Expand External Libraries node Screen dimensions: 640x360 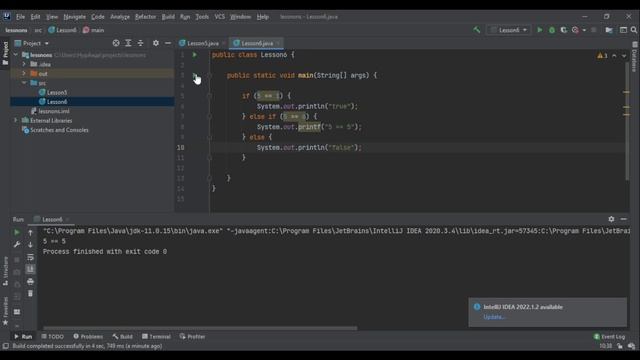[16, 120]
